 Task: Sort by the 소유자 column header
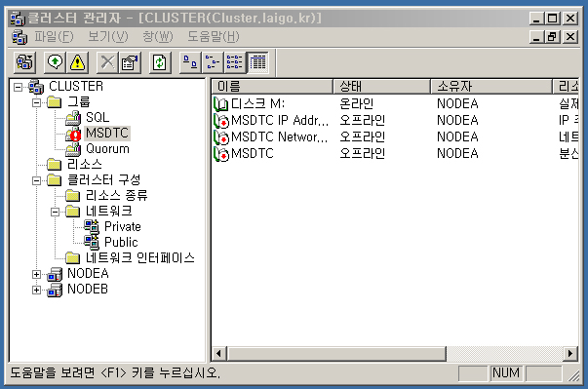[491, 87]
